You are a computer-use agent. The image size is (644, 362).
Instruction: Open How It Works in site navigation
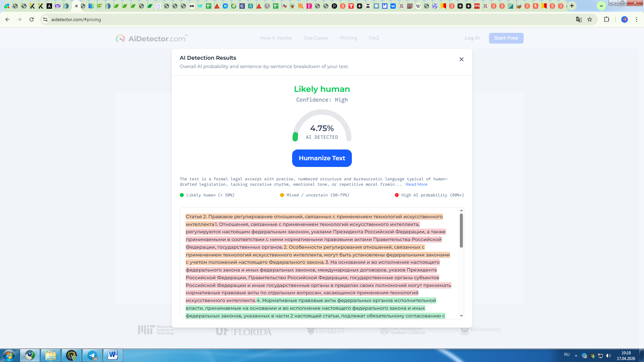[x=276, y=38]
